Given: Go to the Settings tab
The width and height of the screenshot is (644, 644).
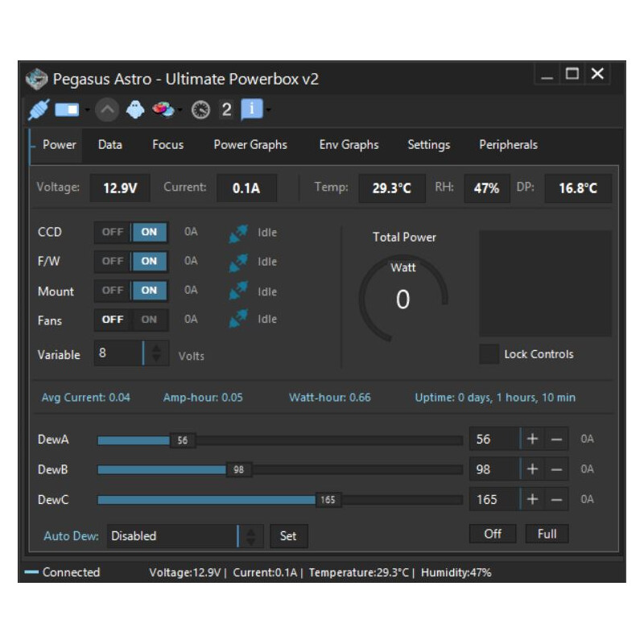Looking at the screenshot, I should click(x=428, y=145).
